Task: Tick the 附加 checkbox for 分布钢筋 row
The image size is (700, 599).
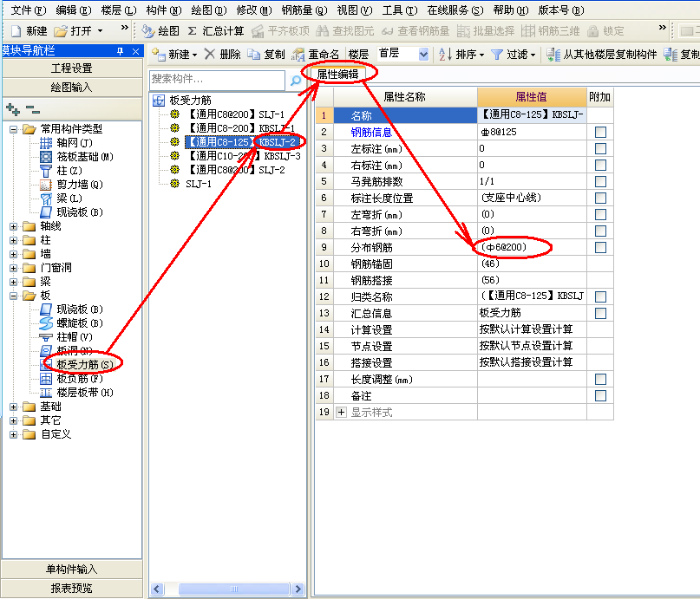Action: pos(600,247)
